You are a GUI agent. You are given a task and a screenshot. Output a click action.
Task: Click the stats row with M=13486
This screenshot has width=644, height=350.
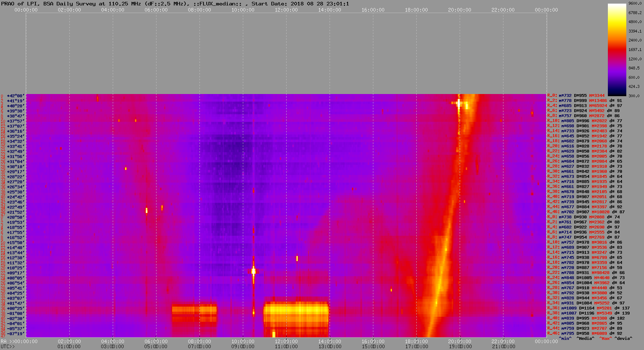585,101
